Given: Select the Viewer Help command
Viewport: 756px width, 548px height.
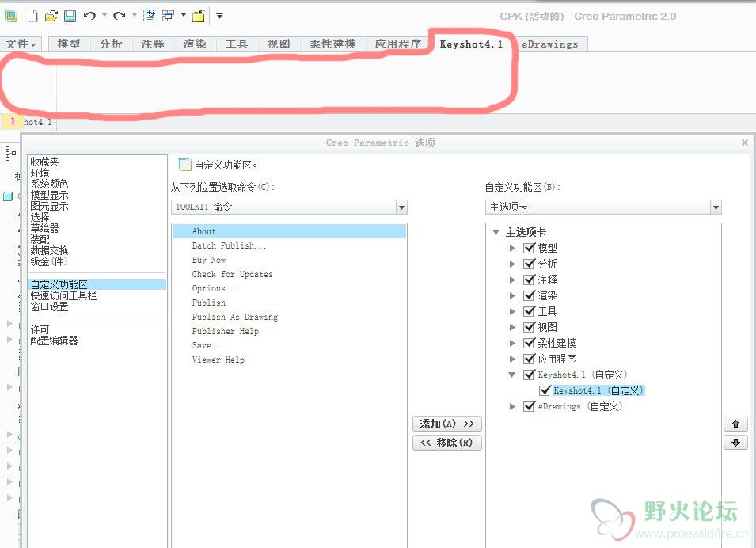Looking at the screenshot, I should click(x=218, y=360).
